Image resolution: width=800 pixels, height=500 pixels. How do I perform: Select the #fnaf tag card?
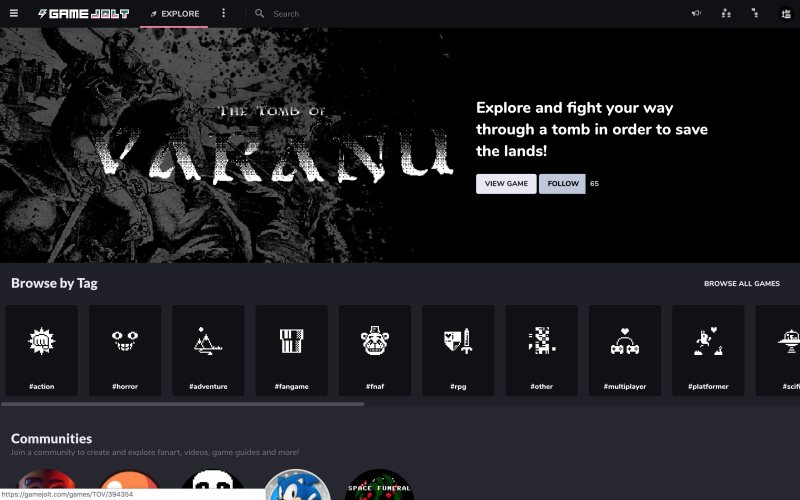[375, 351]
